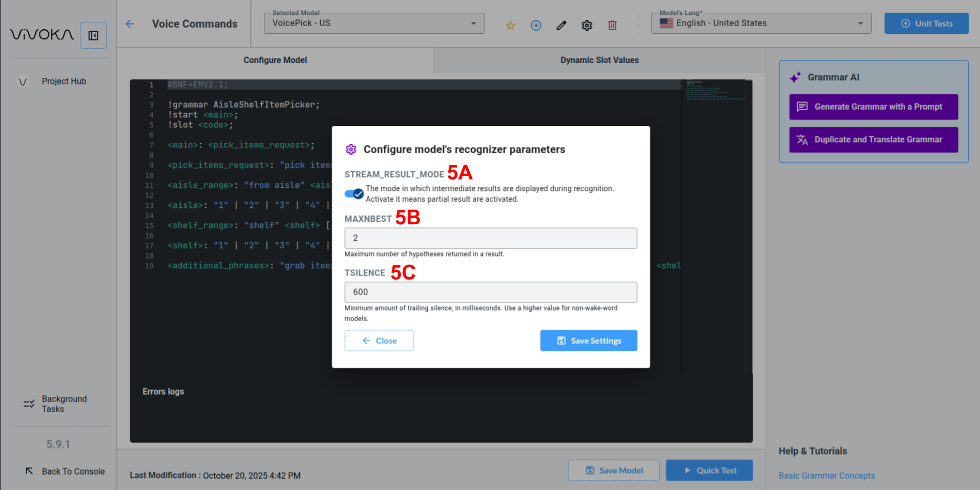Switch to Dynamic Slot Values tab
This screenshot has height=490, width=980.
[x=599, y=60]
